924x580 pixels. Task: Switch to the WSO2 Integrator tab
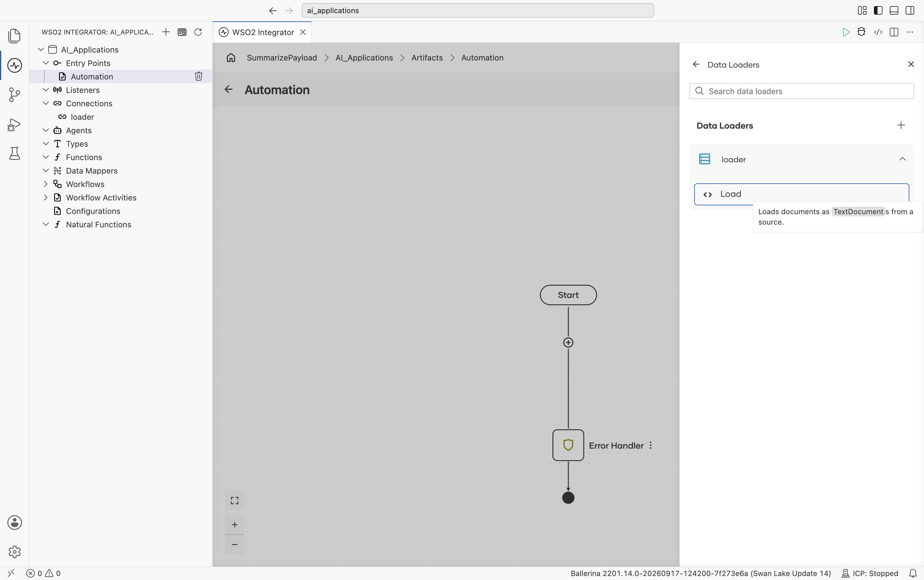coord(263,32)
